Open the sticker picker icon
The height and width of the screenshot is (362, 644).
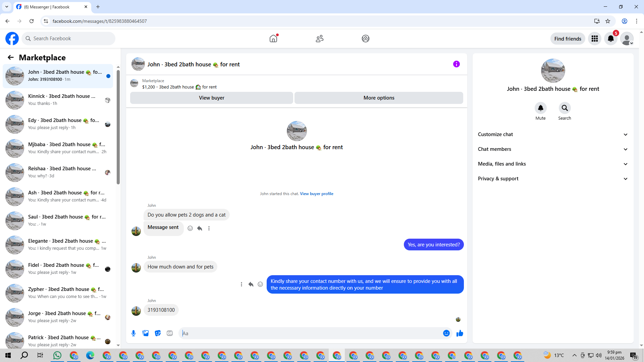click(158, 333)
